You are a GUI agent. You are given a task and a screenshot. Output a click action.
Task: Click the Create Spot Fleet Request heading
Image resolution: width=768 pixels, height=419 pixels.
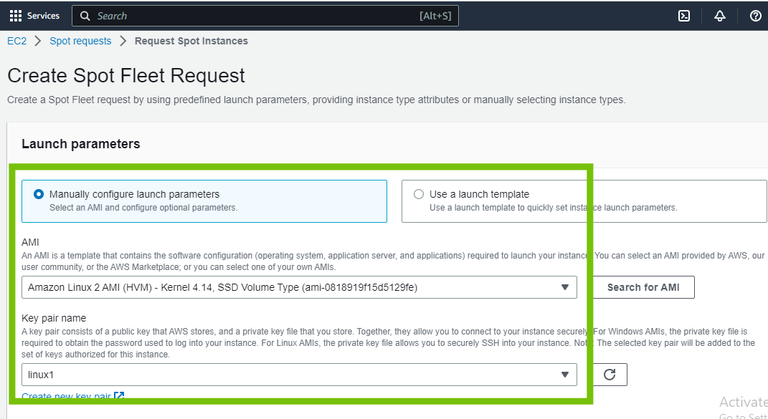click(x=126, y=76)
